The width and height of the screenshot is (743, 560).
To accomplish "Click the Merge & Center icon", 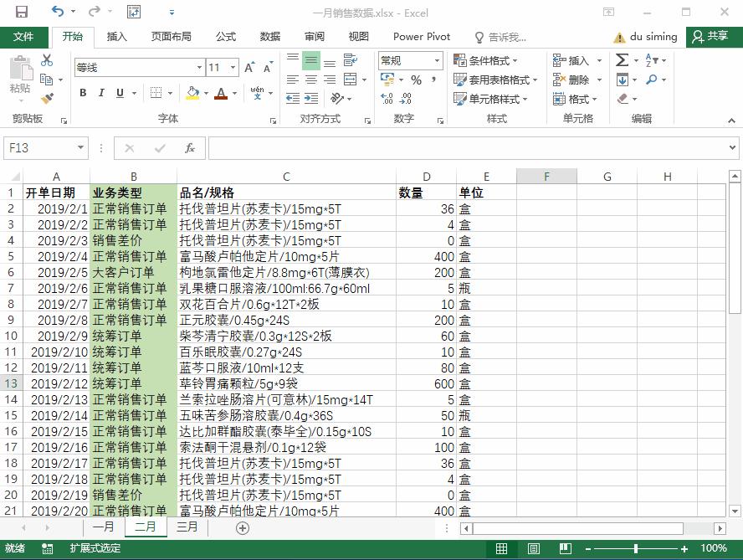I will point(350,80).
